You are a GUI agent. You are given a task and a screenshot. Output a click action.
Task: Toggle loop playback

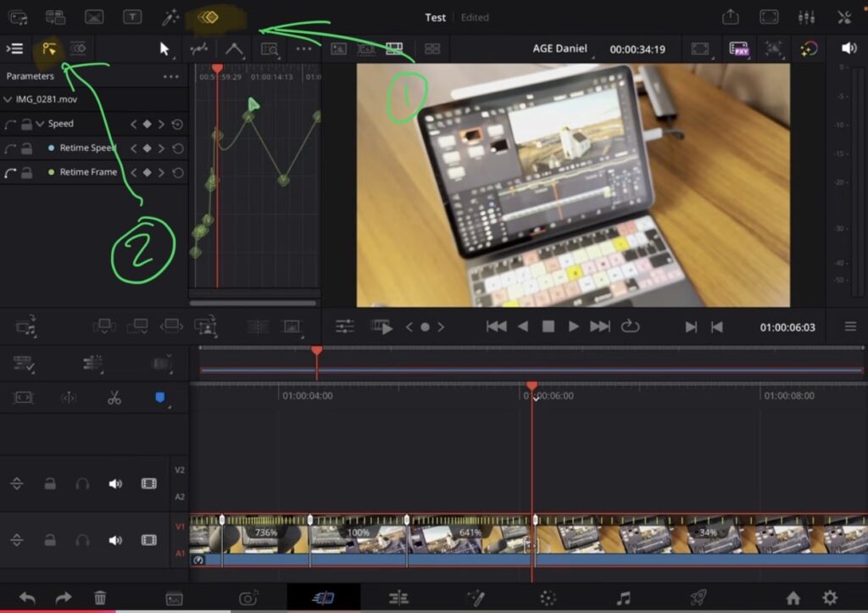630,326
